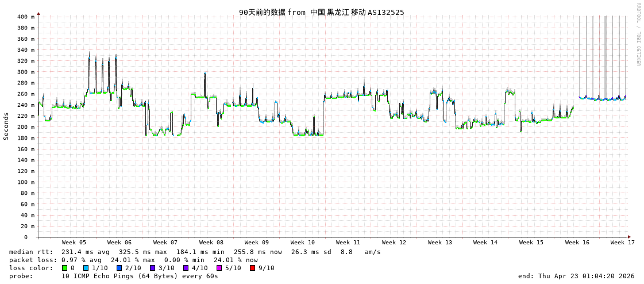This screenshot has height=284, width=644.
Task: Click the vertical Seconds axis title
Action: coord(6,126)
